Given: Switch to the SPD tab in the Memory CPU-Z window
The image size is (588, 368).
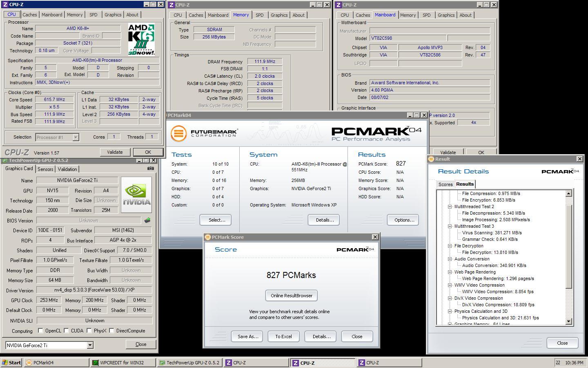Looking at the screenshot, I should (260, 15).
